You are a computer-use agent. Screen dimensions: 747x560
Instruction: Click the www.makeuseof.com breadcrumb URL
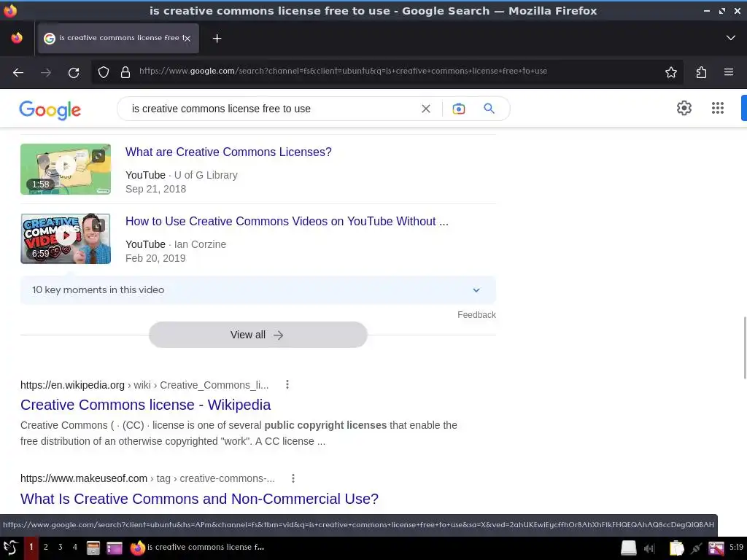point(147,478)
